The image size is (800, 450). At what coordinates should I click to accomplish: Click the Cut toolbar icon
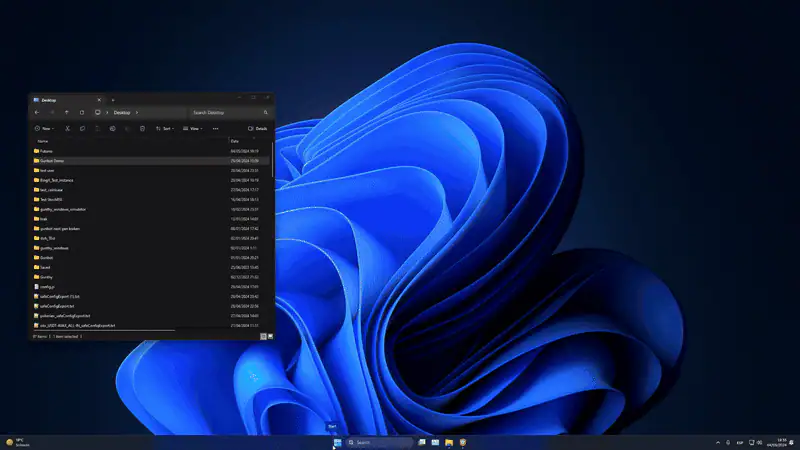tap(67, 129)
